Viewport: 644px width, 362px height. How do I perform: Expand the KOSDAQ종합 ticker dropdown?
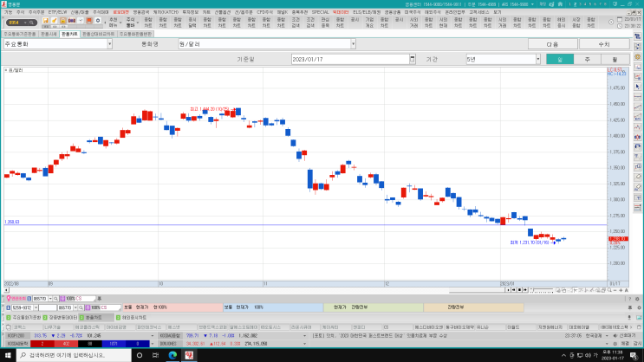pos(304,336)
